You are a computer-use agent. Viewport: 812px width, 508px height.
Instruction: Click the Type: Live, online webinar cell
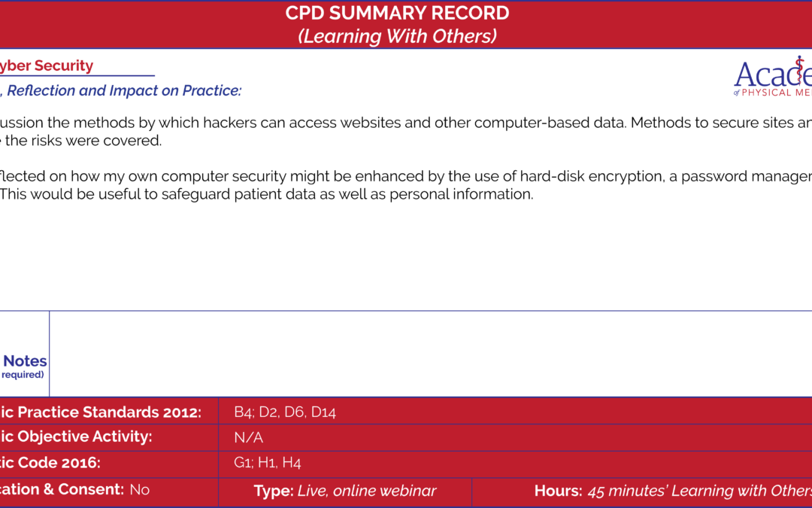345,491
